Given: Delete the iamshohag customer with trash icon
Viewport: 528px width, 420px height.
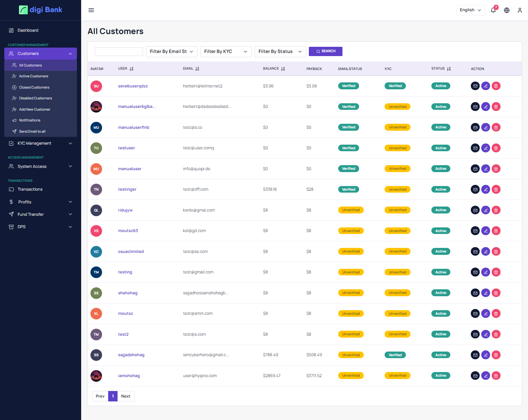Looking at the screenshot, I should [496, 376].
